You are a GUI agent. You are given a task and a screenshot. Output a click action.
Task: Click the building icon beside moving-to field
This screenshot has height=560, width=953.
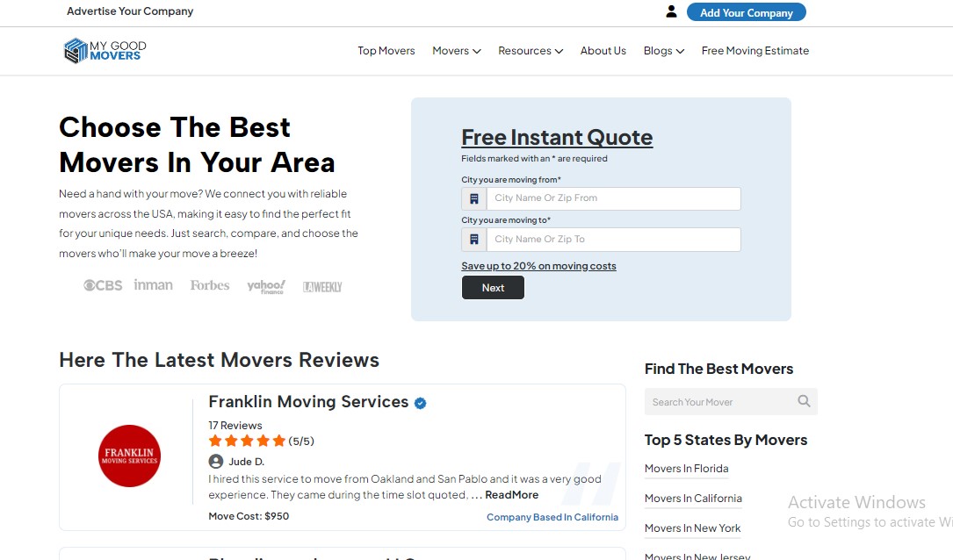[x=474, y=240]
